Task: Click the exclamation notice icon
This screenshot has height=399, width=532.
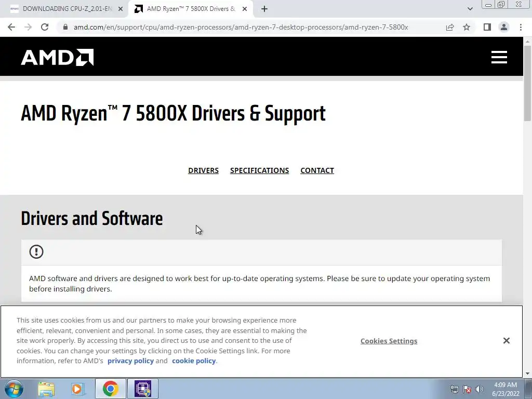Action: tap(36, 252)
